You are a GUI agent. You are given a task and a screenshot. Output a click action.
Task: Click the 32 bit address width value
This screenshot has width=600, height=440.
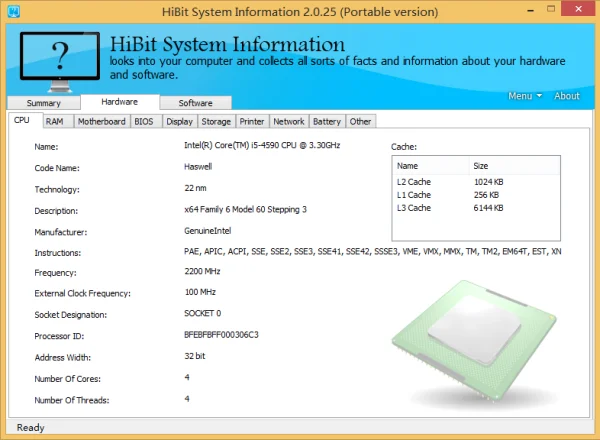194,356
